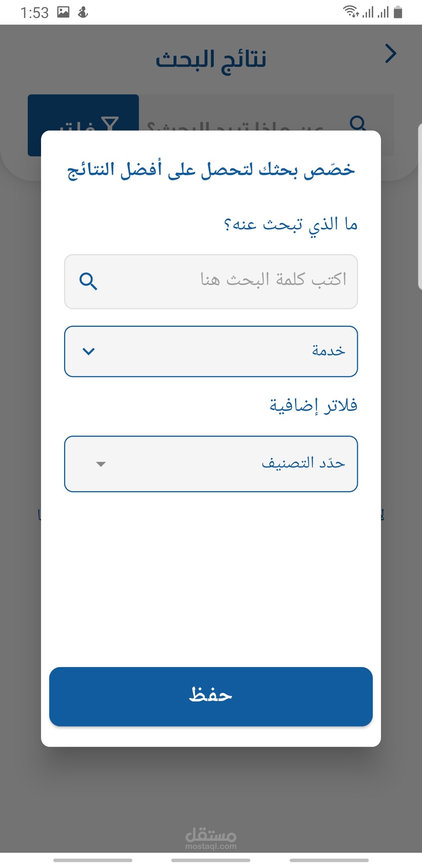422x868 pixels.
Task: Expand the خدمة dropdown via its chevron arrow
Action: (89, 352)
